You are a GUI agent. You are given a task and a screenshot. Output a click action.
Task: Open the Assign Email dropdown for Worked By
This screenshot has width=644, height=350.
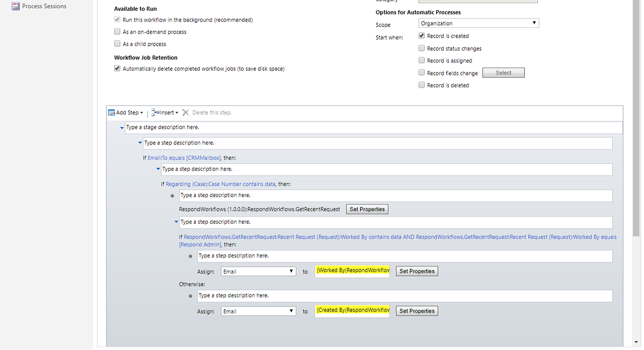pyautogui.click(x=258, y=271)
